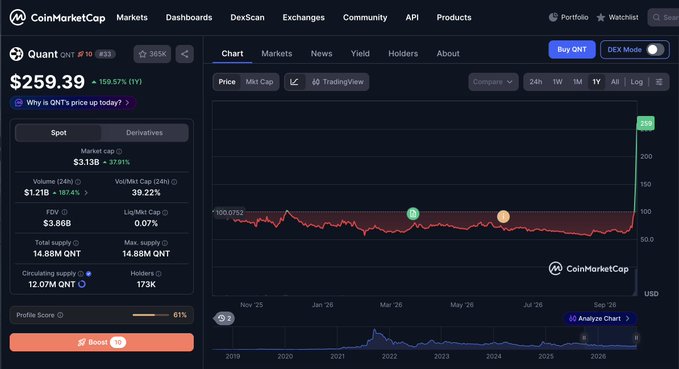Select the Derivatives tab
This screenshot has height=369, width=679.
(x=145, y=133)
